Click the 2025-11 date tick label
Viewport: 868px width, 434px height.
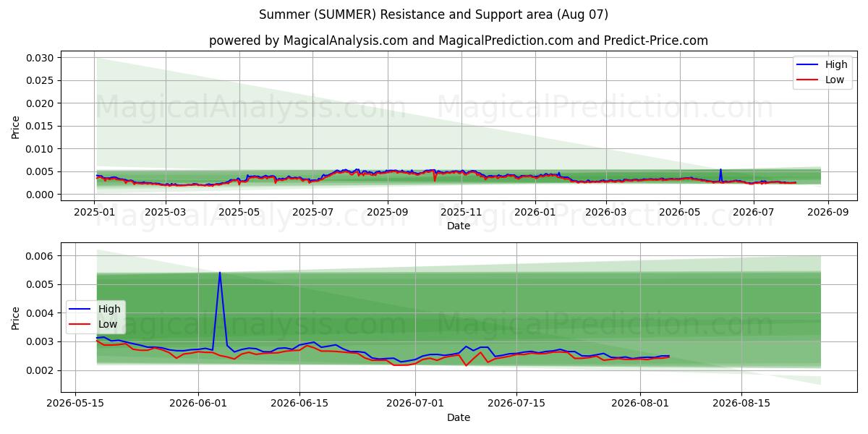461,213
